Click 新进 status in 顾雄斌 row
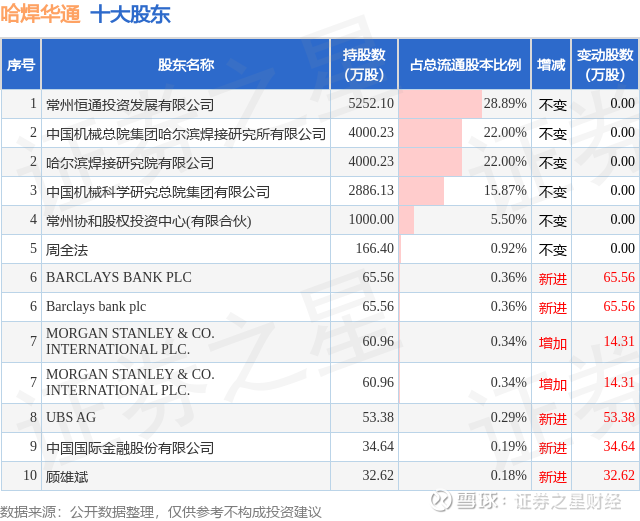 pyautogui.click(x=553, y=477)
